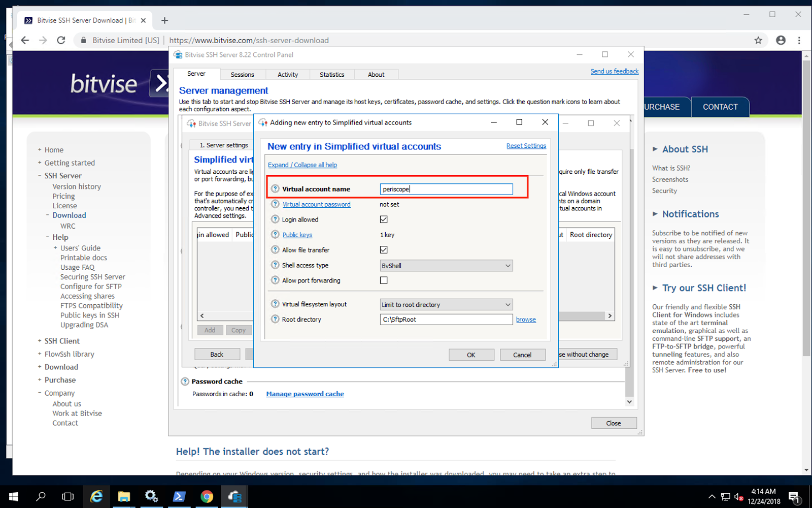
Task: Expand Users' Guide sidebar item
Action: point(55,248)
